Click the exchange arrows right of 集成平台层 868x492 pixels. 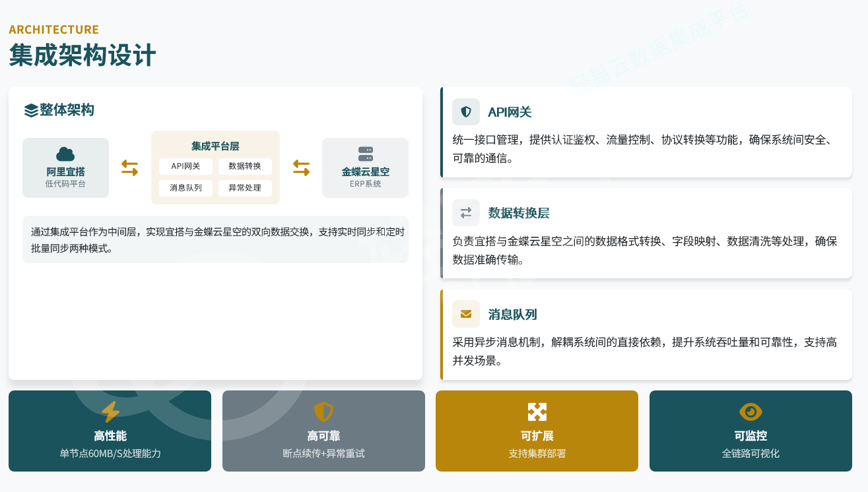click(x=301, y=168)
